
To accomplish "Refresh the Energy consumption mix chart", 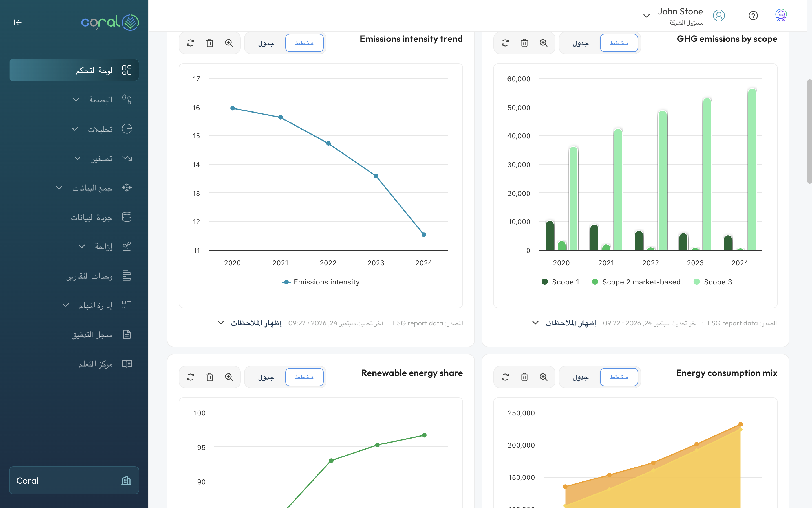I will coord(505,377).
